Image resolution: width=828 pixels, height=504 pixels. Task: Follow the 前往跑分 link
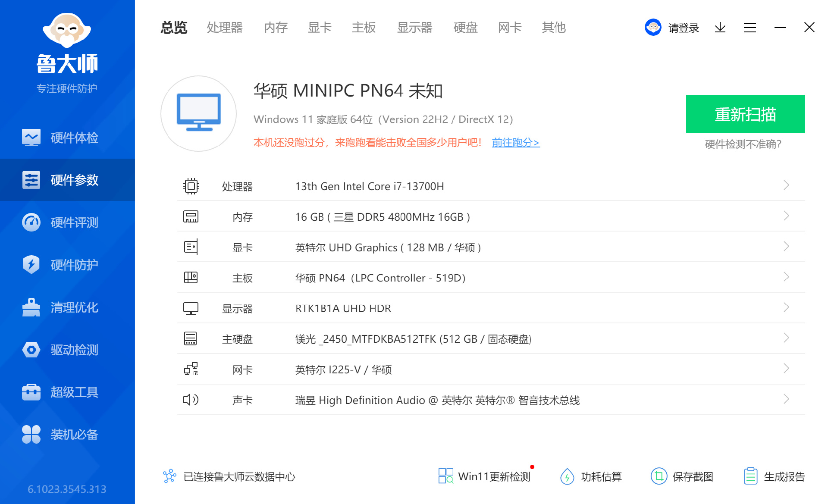click(x=515, y=142)
